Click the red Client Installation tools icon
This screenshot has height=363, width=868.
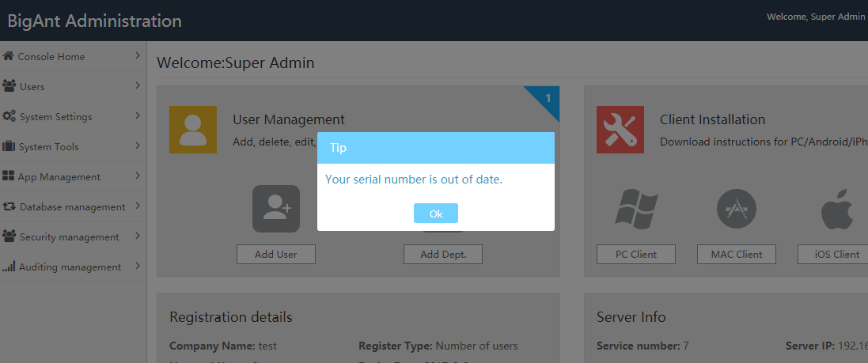(620, 130)
